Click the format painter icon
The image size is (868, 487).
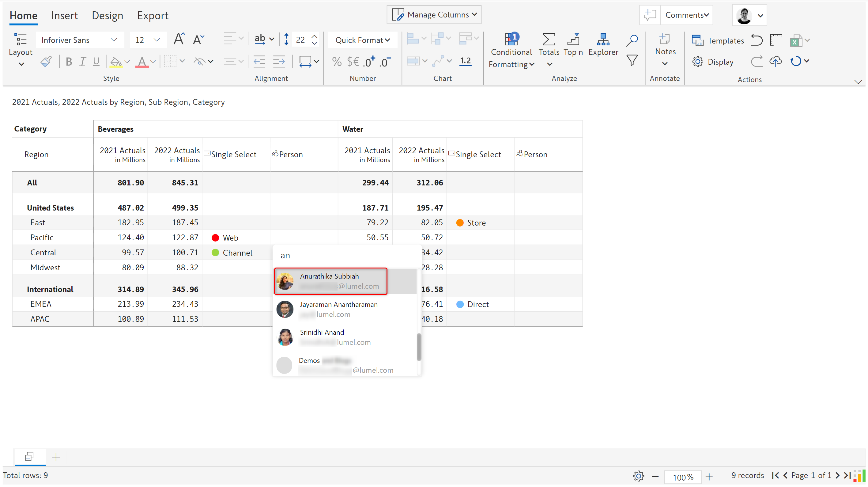coord(46,61)
